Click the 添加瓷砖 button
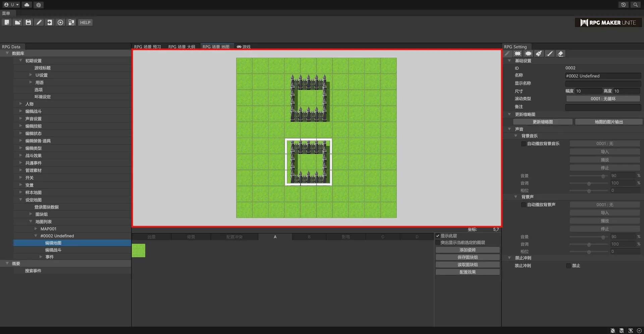Image resolution: width=644 pixels, height=334 pixels. pyautogui.click(x=467, y=250)
